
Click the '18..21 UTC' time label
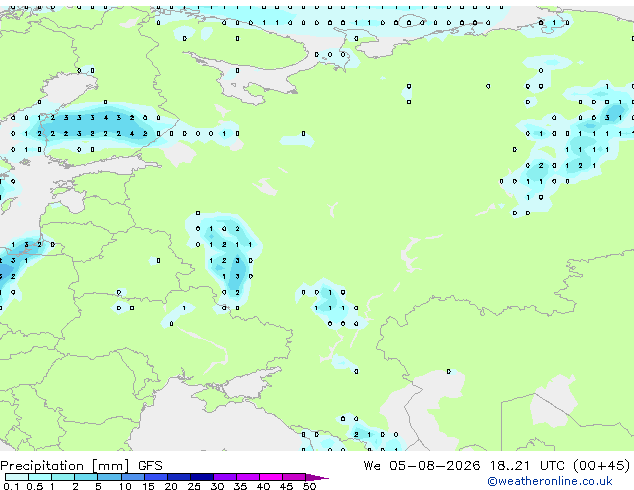pos(525,466)
